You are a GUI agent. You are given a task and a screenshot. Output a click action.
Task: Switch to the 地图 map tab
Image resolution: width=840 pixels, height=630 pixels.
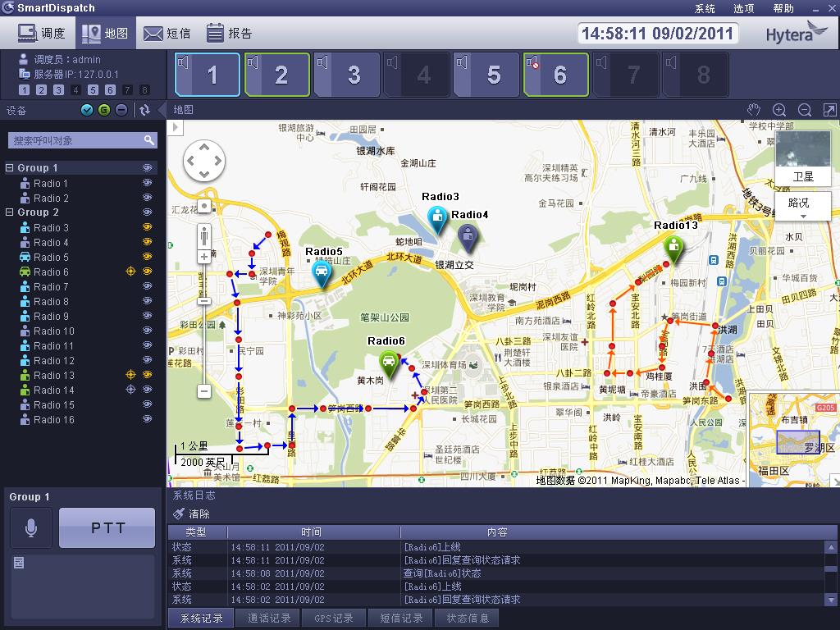pos(105,33)
